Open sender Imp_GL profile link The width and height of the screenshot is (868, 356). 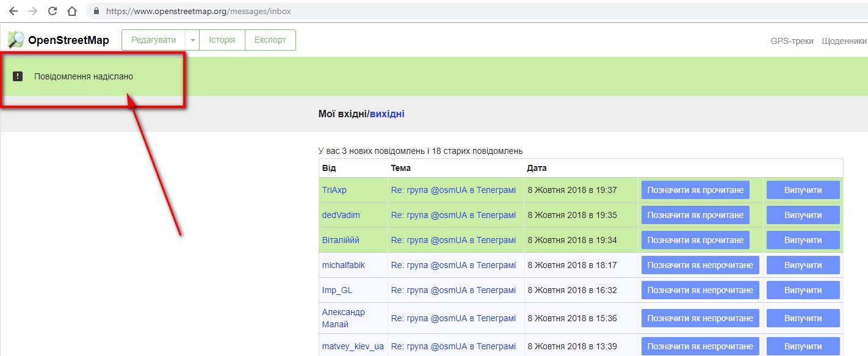[x=337, y=290]
